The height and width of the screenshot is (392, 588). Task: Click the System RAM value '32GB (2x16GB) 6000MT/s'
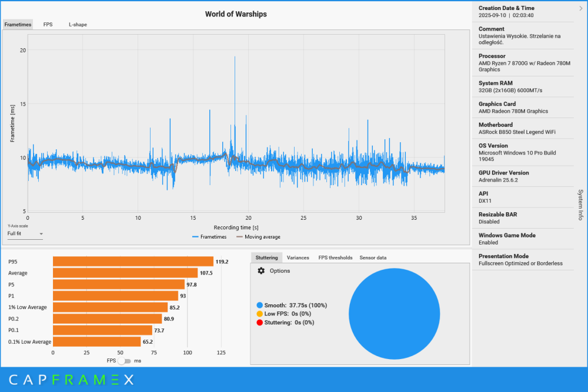510,91
